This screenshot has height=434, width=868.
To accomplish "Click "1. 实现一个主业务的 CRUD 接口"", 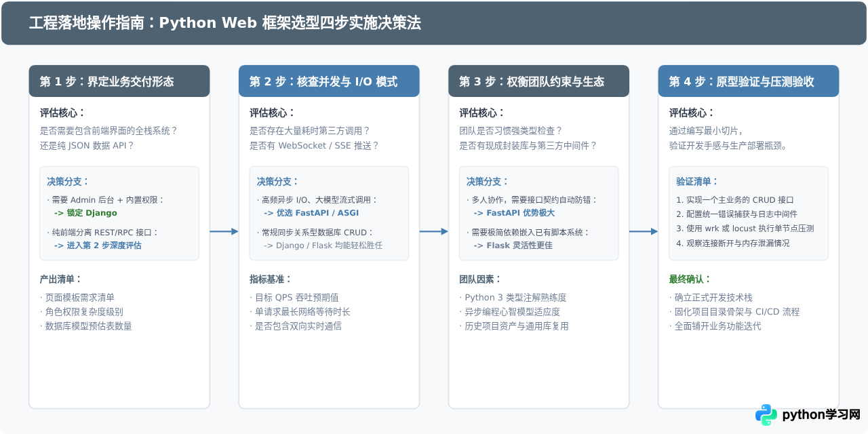I will coord(735,200).
